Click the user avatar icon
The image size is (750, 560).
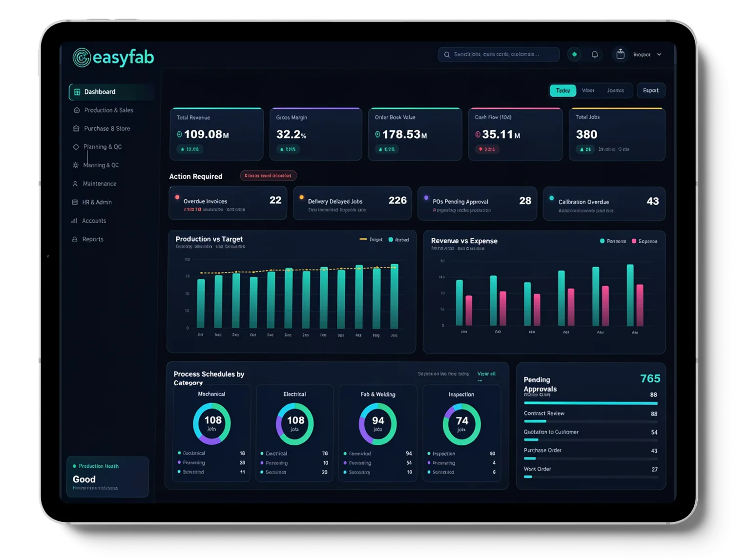pos(620,54)
